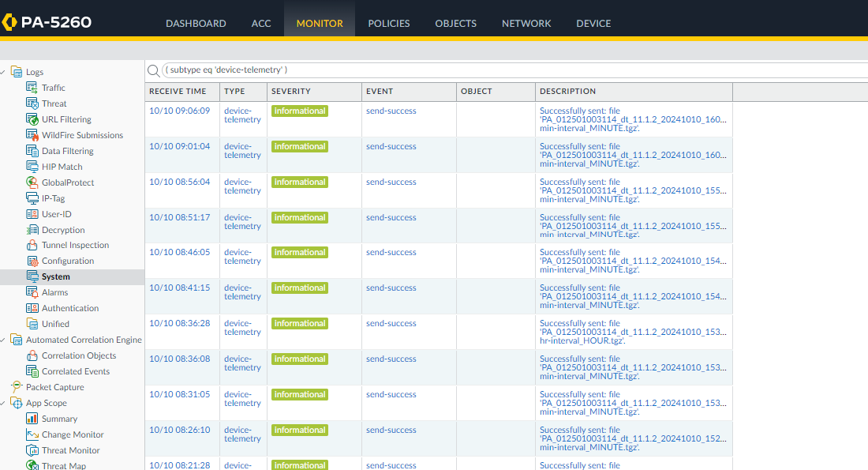
Task: Open the Dashboard tab
Action: [x=196, y=24]
